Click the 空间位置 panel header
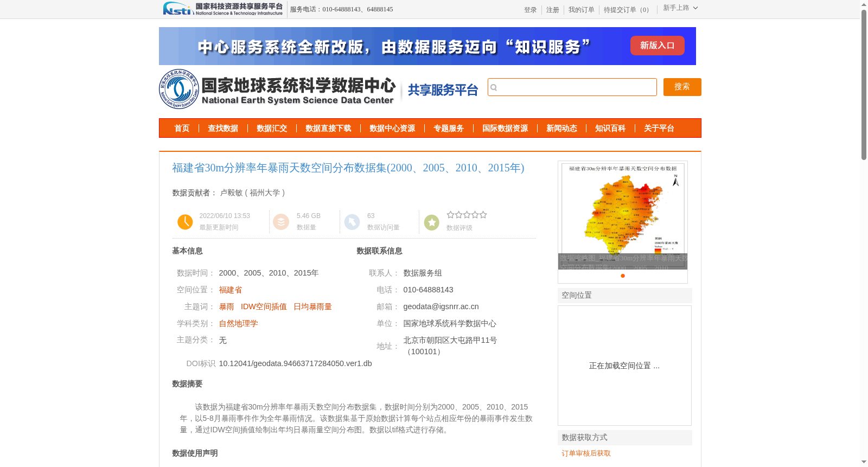Image resolution: width=868 pixels, height=467 pixels. (625, 295)
